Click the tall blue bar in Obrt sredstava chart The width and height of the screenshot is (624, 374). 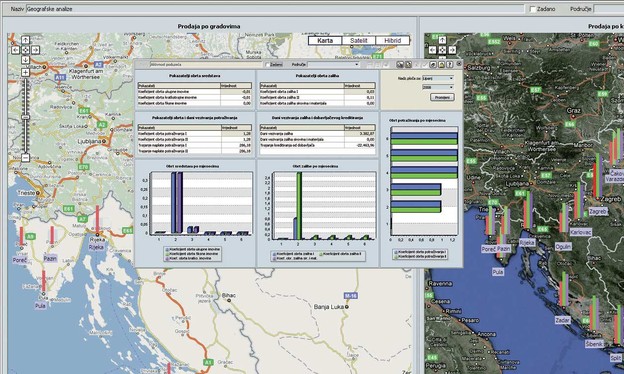(174, 203)
